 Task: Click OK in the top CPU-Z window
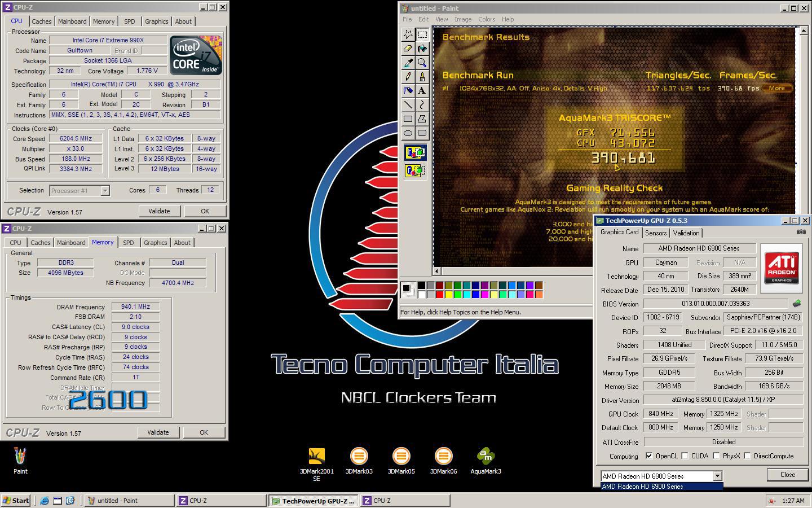(x=205, y=211)
